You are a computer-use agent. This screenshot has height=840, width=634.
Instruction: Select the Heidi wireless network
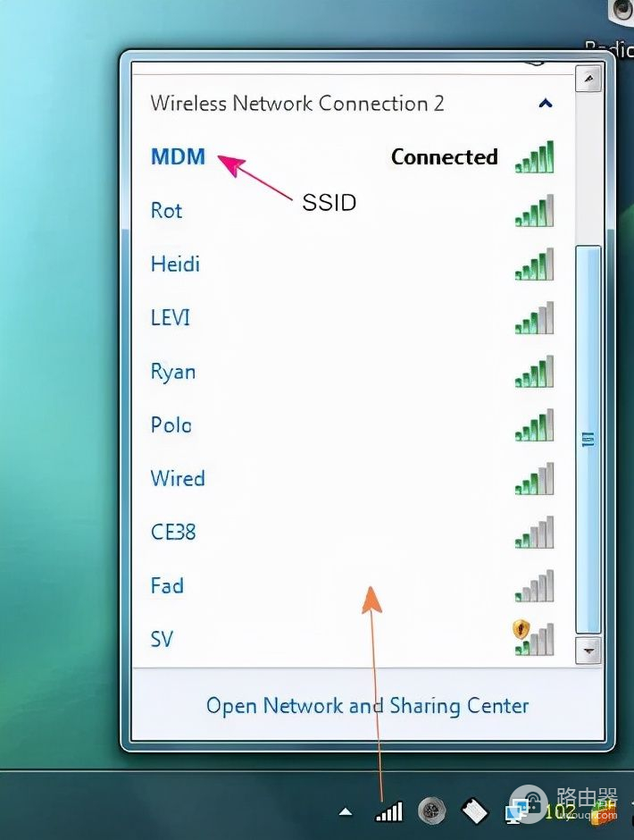(x=353, y=265)
